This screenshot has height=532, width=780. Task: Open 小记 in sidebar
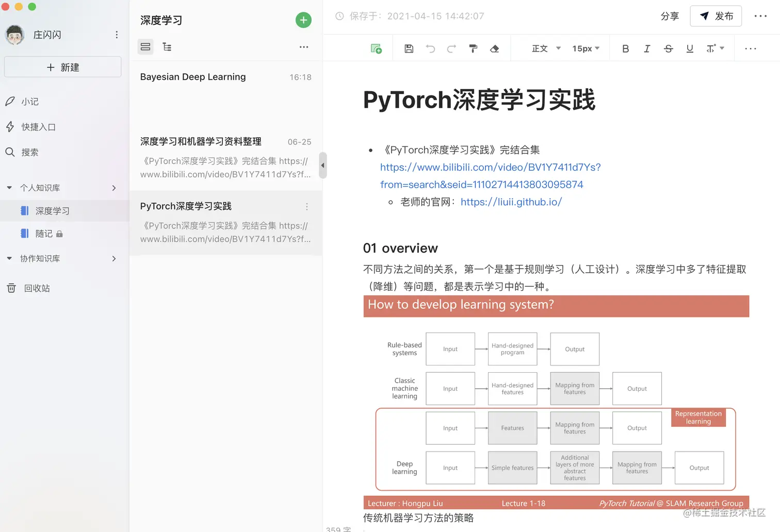pyautogui.click(x=30, y=102)
